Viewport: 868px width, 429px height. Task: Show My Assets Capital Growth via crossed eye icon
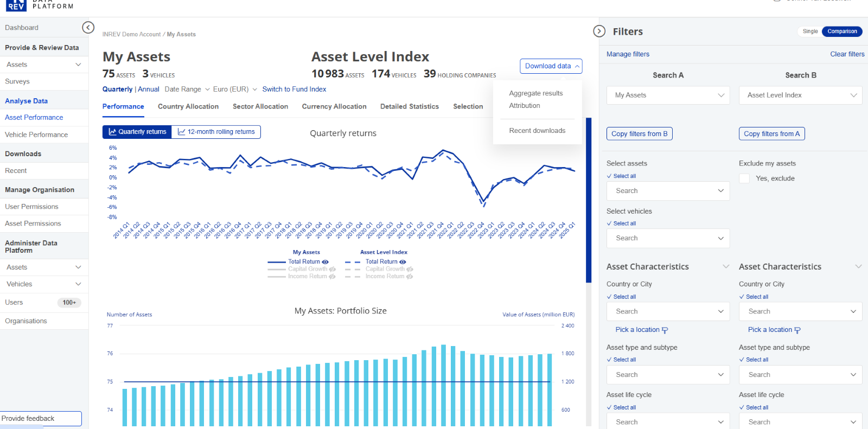333,269
